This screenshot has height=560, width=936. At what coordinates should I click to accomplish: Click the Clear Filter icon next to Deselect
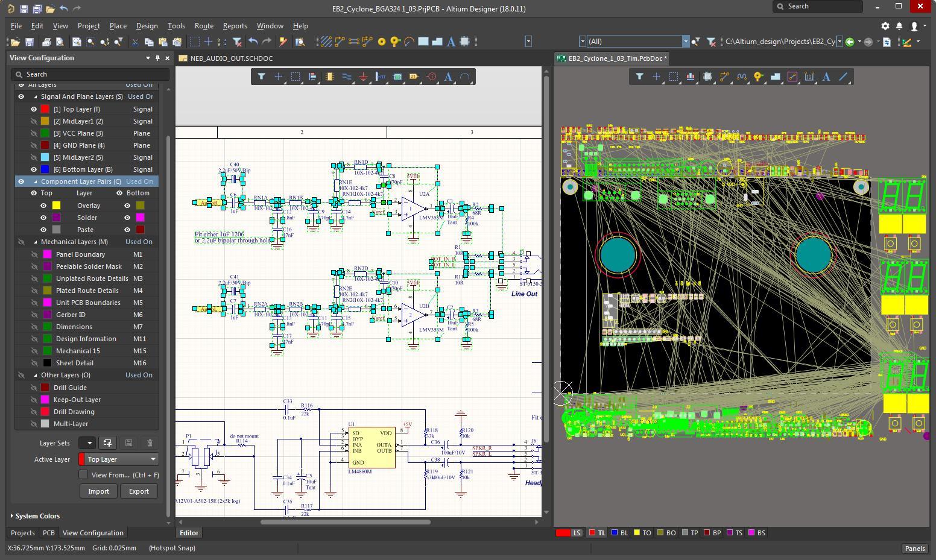tap(238, 42)
